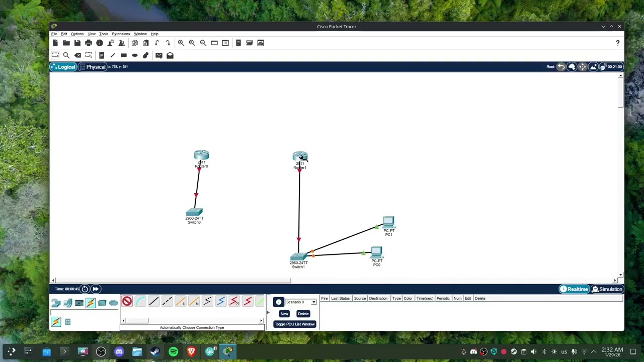
Task: Open the drawing palette rectangle icon
Action: coord(214,43)
